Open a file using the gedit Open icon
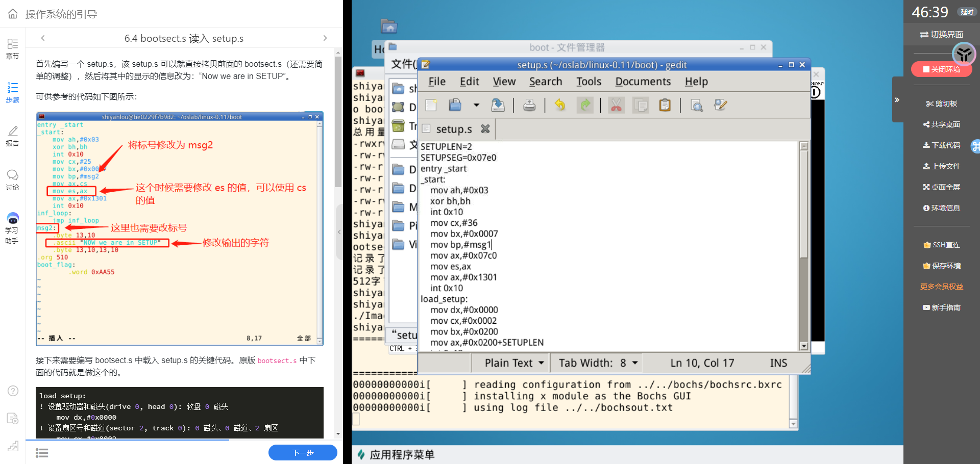Screen dimensions: 980x464 (455, 105)
